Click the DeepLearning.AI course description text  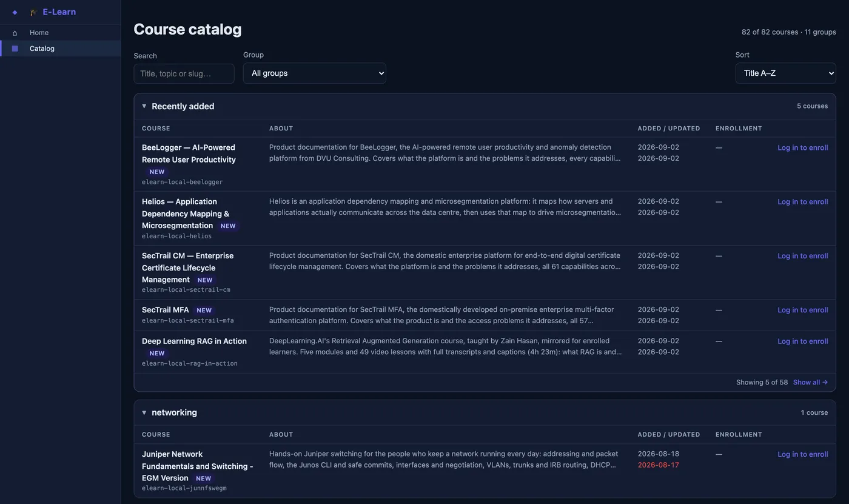point(445,346)
